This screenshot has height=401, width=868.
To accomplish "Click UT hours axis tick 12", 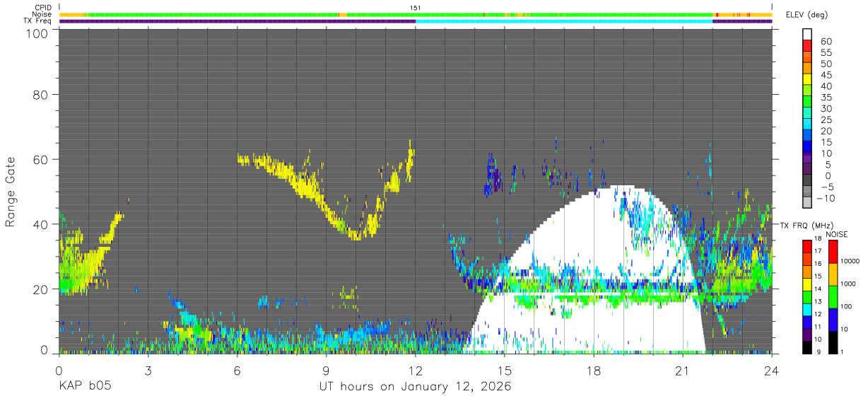I will (415, 370).
